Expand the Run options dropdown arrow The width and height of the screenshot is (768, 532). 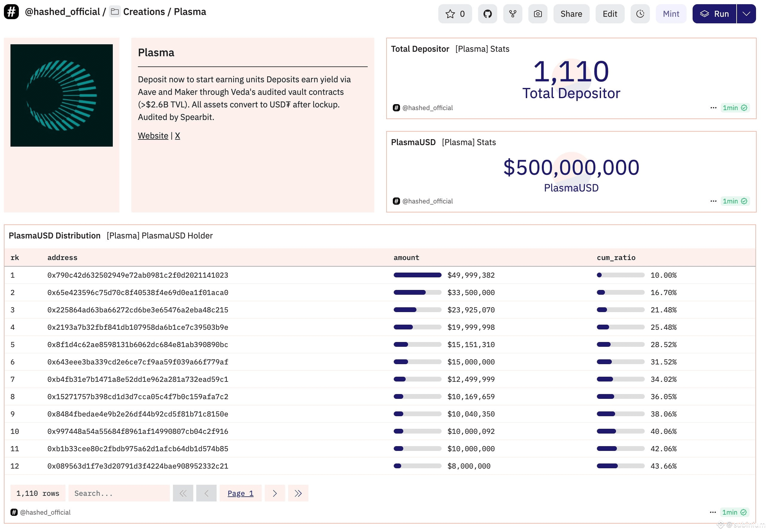[x=746, y=14]
